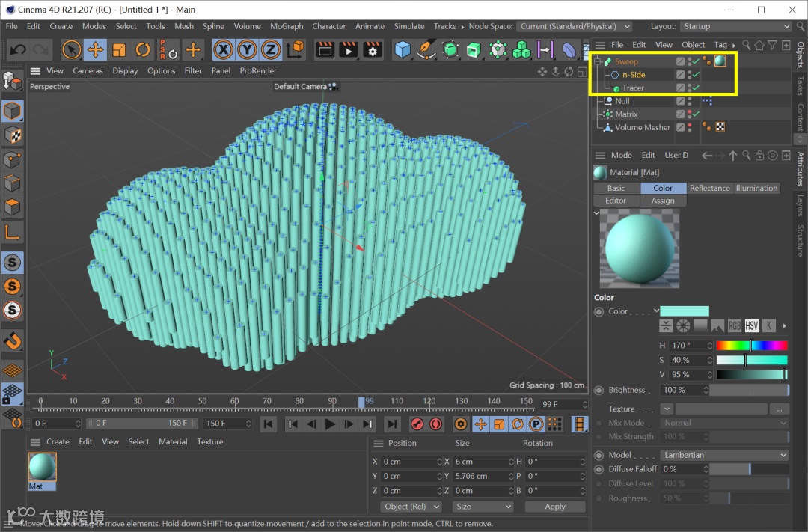Toggle the X-axis lock icon
Screen dimensions: 808x532
tap(223, 50)
